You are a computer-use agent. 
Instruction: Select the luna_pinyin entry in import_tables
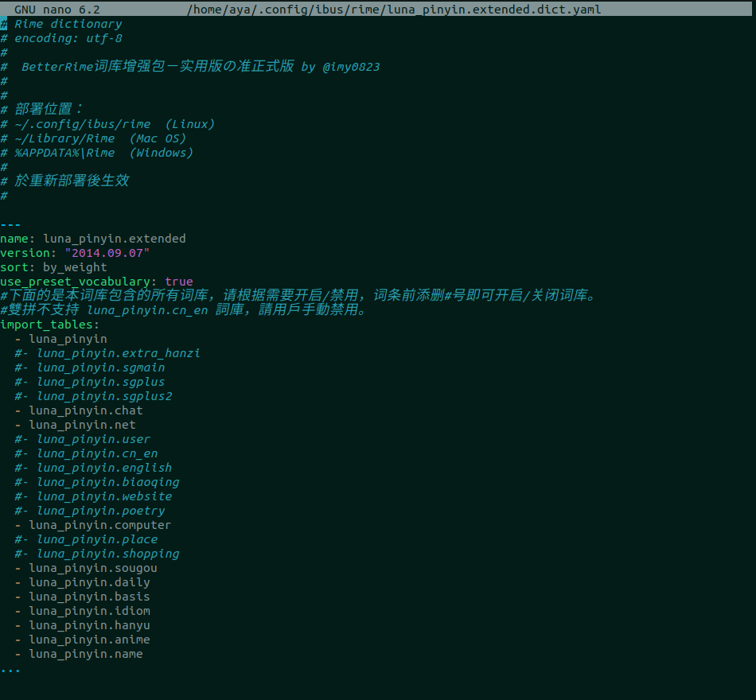(68, 338)
